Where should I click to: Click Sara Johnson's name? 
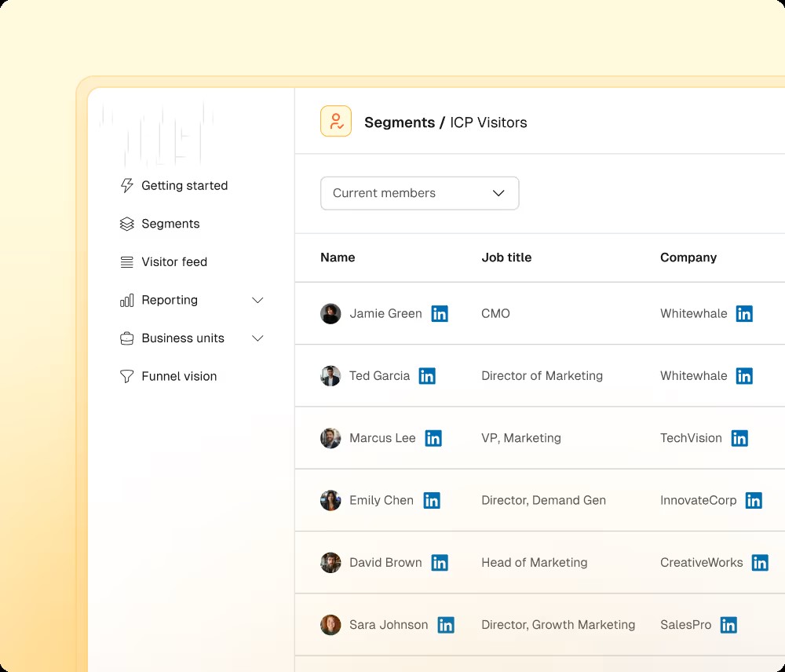pos(389,625)
